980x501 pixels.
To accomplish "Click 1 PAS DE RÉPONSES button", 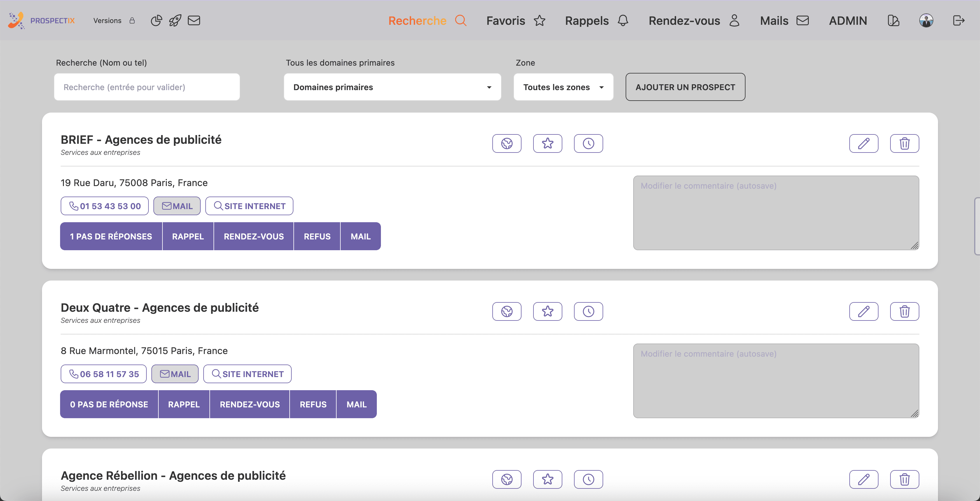I will pos(111,236).
